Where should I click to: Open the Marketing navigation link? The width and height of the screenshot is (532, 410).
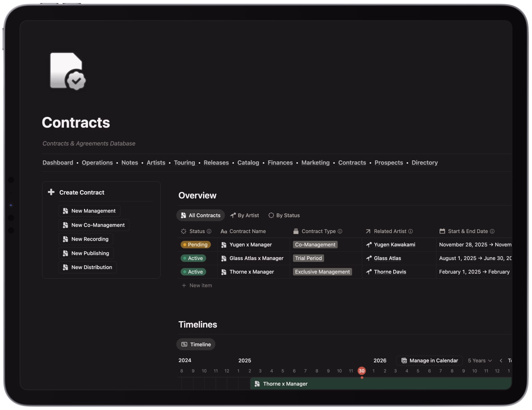316,163
